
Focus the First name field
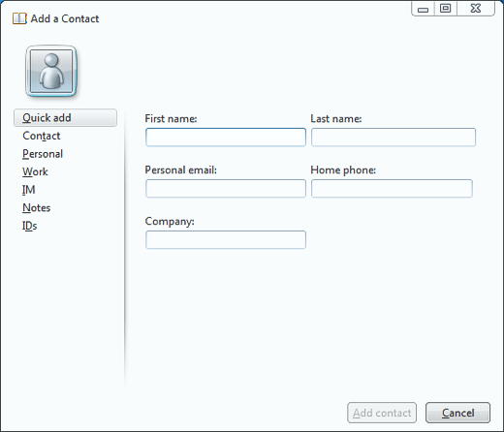226,138
